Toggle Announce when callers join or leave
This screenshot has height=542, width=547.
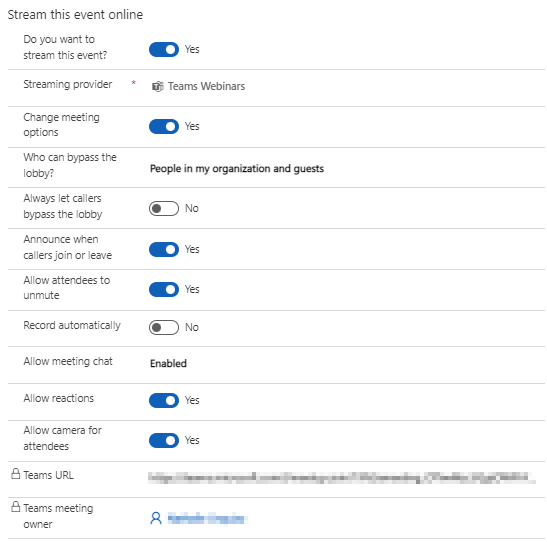pos(164,249)
